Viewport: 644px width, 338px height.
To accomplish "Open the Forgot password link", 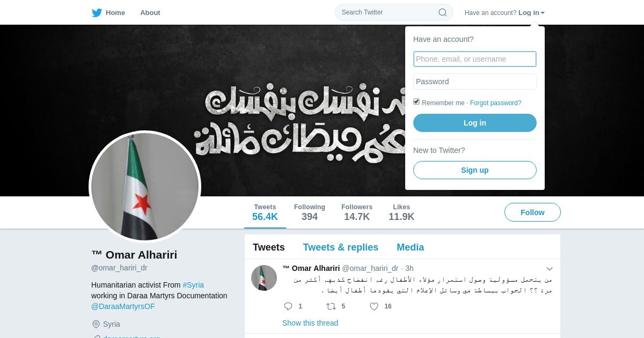I will point(495,103).
